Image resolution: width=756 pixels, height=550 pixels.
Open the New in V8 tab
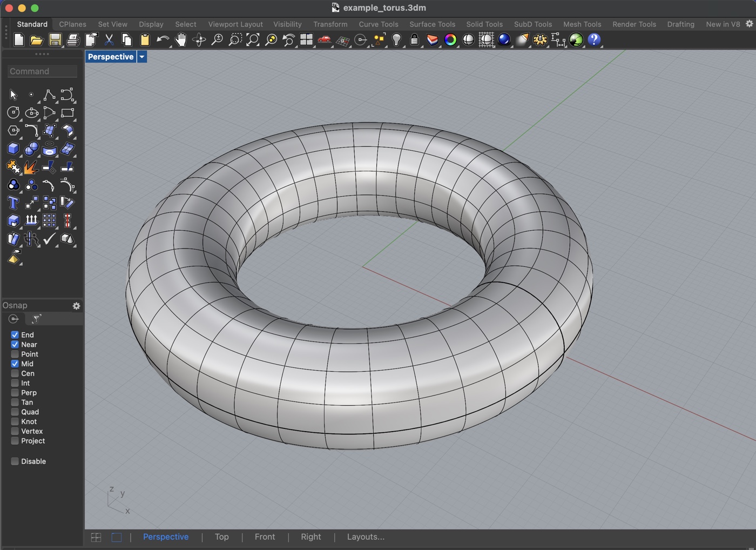723,24
